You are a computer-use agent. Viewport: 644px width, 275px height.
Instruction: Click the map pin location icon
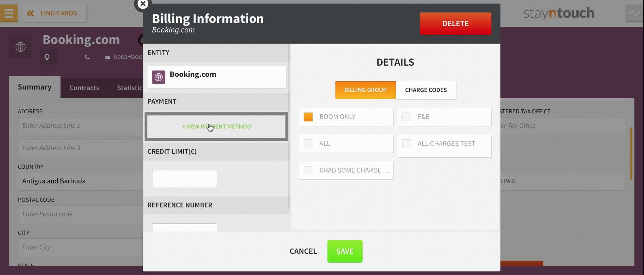tap(47, 57)
